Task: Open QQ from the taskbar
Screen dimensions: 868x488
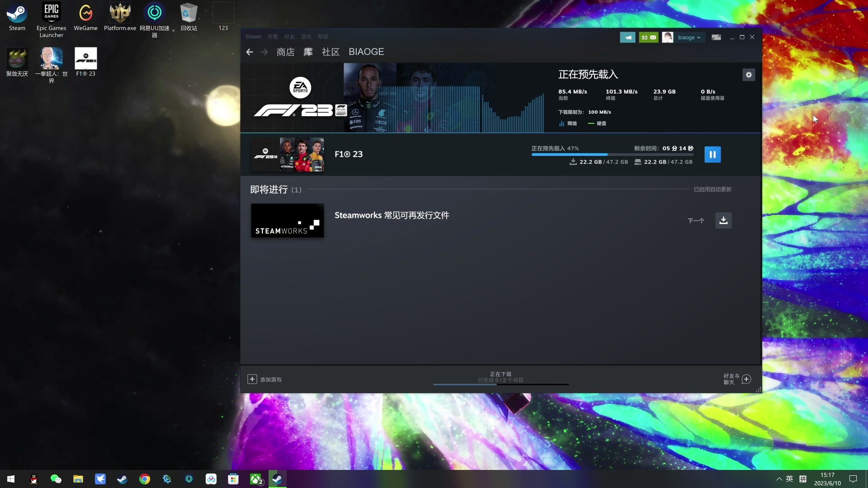Action: coord(34,479)
